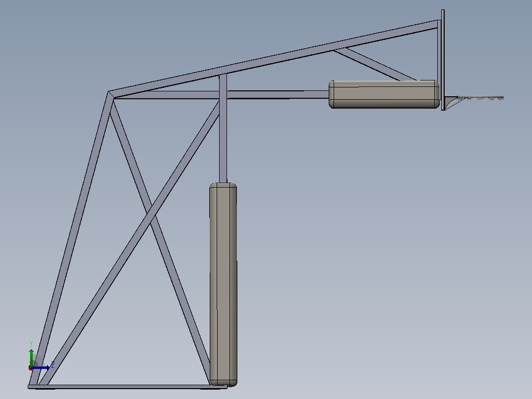This screenshot has width=532, height=399.
Task: Select the basketball hoop rim
Action: 480,98
